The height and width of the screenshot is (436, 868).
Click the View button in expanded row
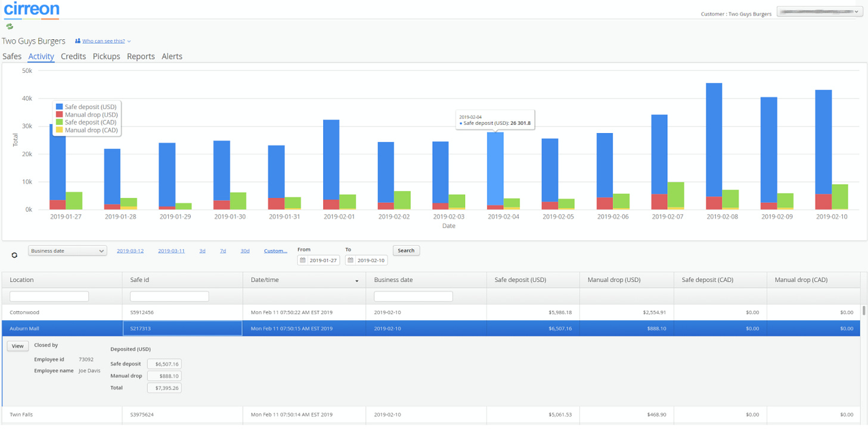tap(17, 346)
